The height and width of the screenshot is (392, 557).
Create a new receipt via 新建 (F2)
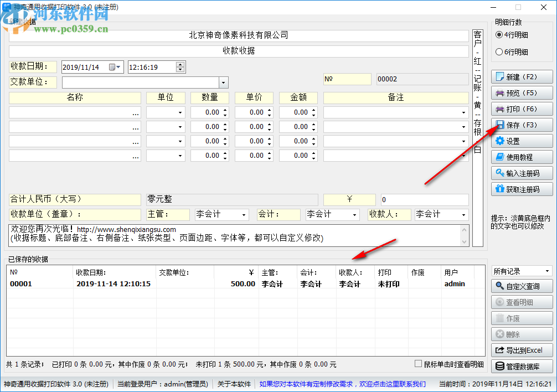[522, 76]
